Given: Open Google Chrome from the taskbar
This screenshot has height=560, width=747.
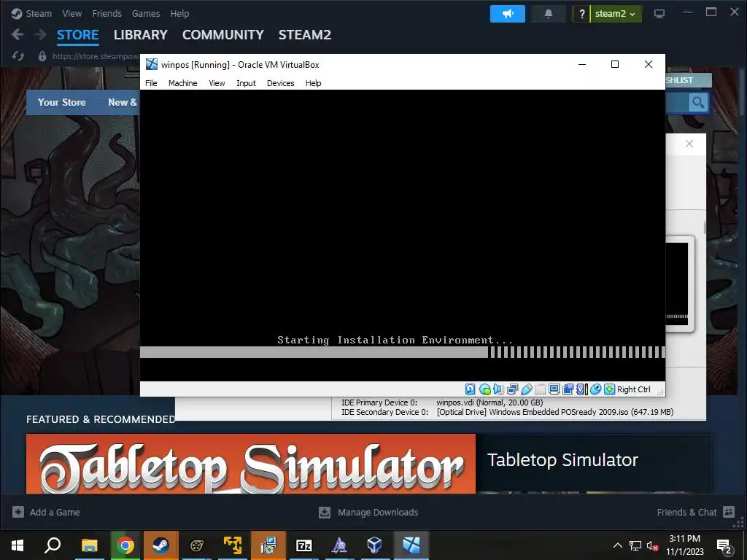Looking at the screenshot, I should point(125,545).
